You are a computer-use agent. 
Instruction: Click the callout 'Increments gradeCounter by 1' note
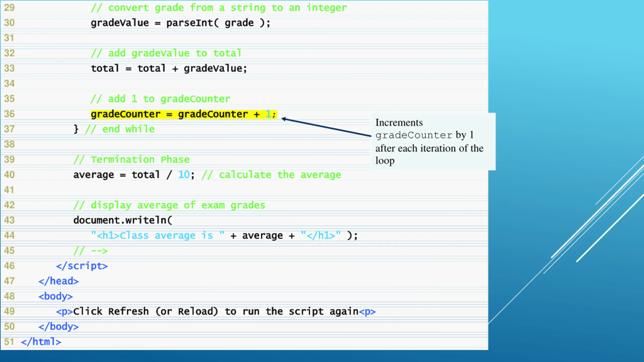433,142
